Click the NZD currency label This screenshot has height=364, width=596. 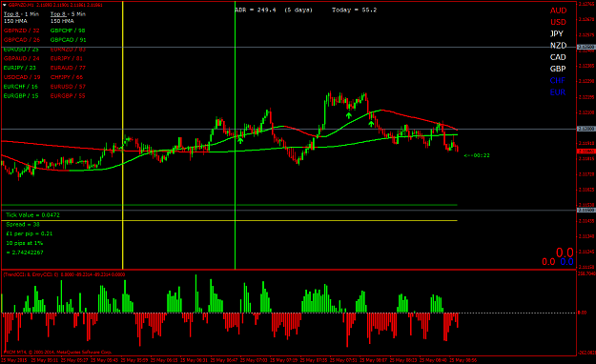[x=559, y=46]
